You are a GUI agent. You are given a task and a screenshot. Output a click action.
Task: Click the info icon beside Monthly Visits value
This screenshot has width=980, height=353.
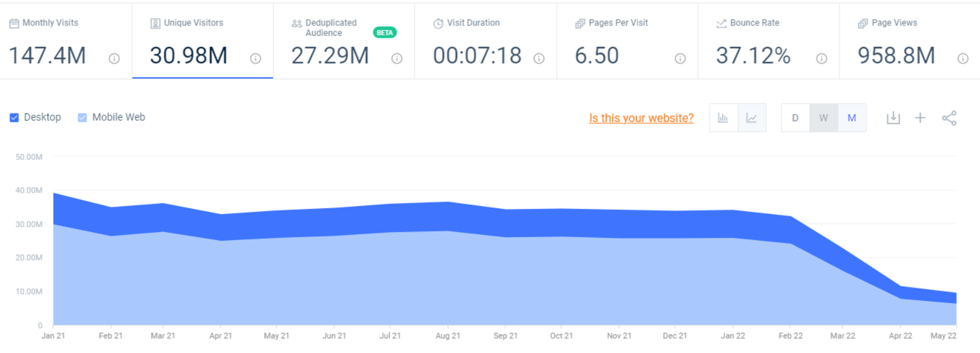(114, 58)
